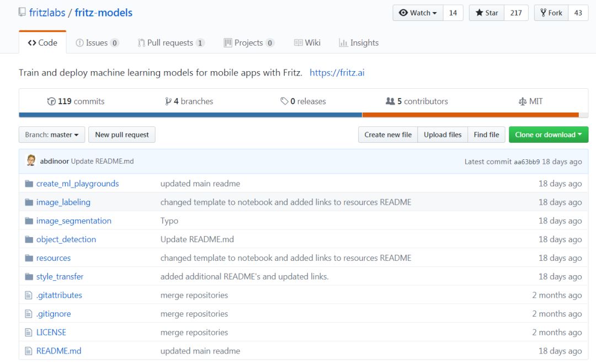Image resolution: width=596 pixels, height=364 pixels.
Task: Click the folder icon beside image_labeling
Action: 29,202
